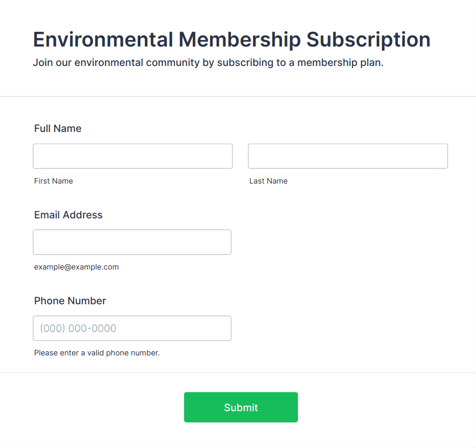Click the word 'Membership' in the heading
Viewport: 476px width, 448px height.
(x=239, y=40)
